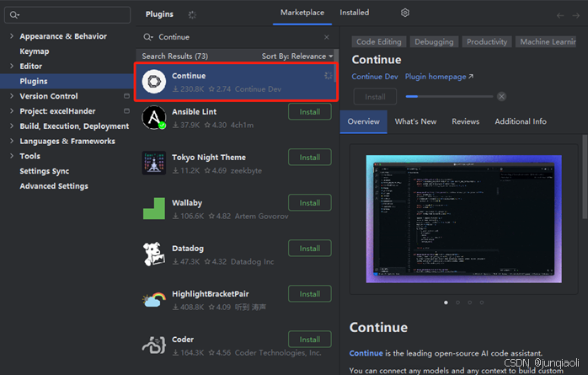Click the plugin search magnifier icon

pyautogui.click(x=148, y=37)
